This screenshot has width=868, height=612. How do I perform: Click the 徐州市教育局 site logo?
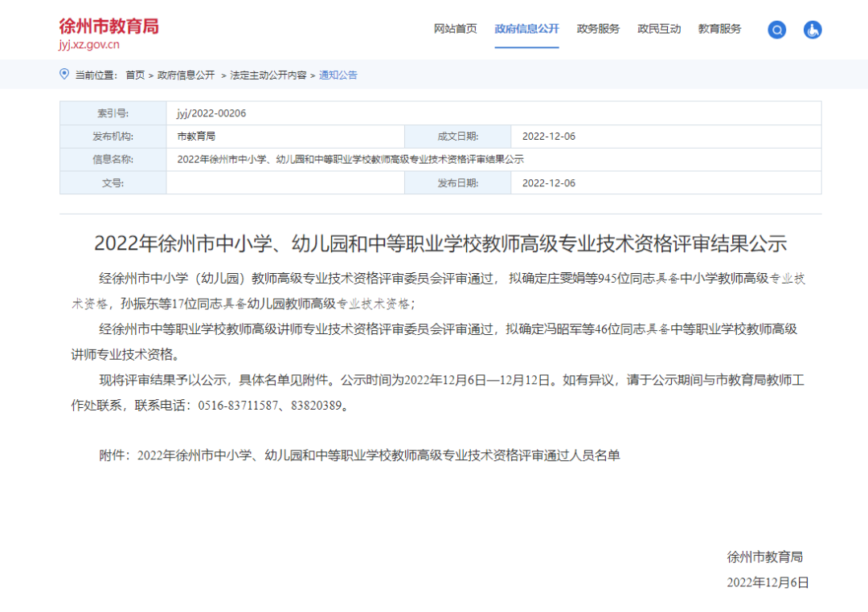(109, 26)
